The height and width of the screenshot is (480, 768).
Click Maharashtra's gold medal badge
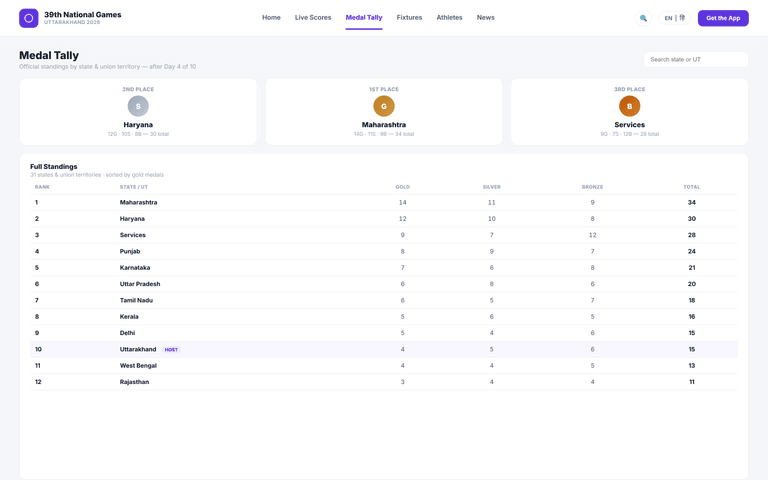click(x=384, y=106)
